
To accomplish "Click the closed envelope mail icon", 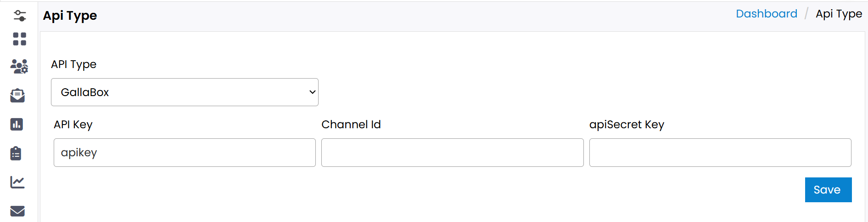I will (x=17, y=211).
